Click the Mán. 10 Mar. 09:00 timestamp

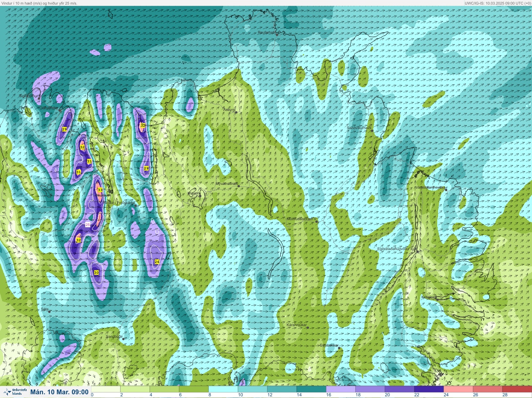click(x=59, y=392)
